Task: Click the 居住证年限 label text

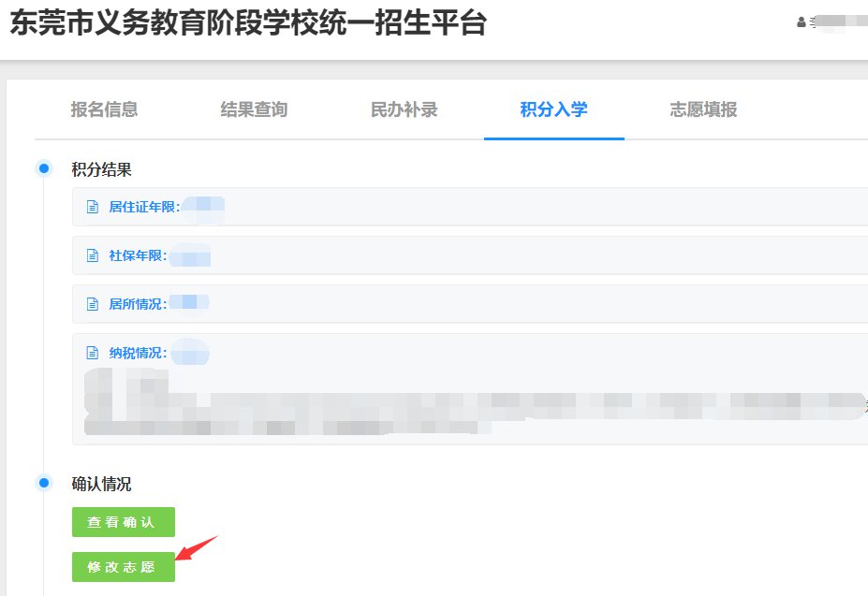Action: coord(143,207)
